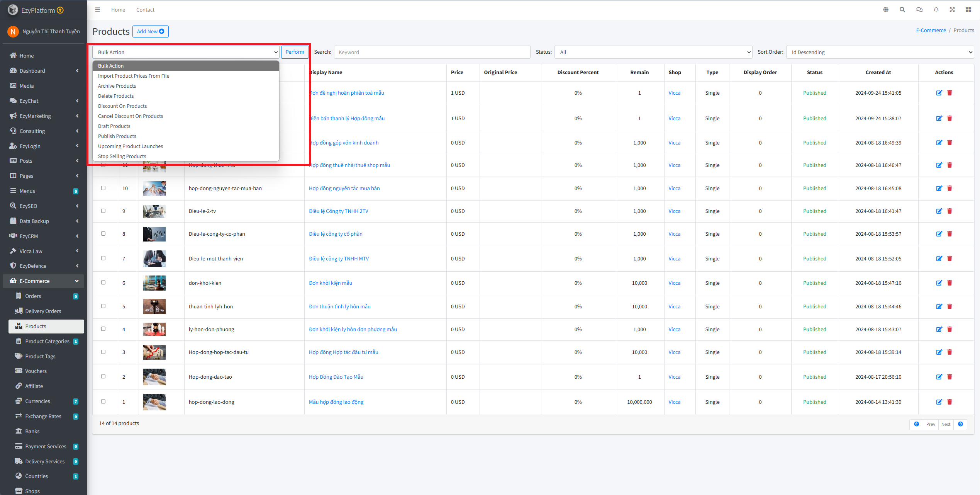This screenshot has height=495, width=980.
Task: Select Stop Selling Products option
Action: pos(122,156)
